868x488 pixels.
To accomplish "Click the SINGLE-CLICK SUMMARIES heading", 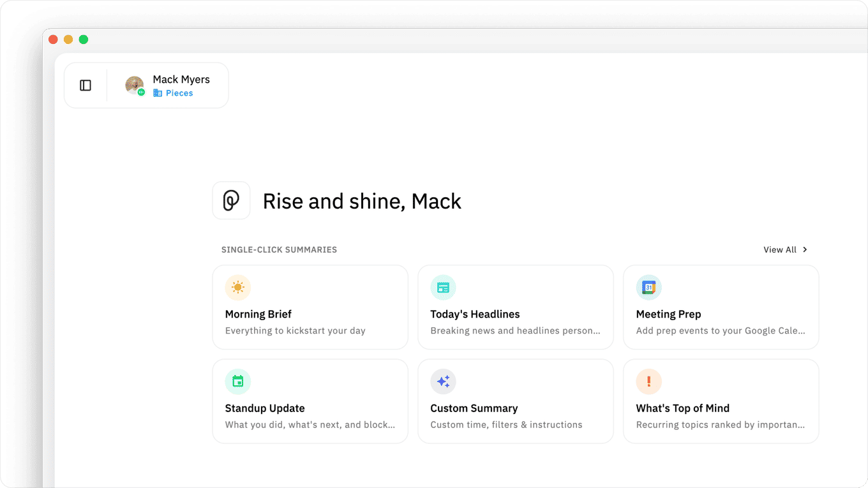I will coord(279,250).
